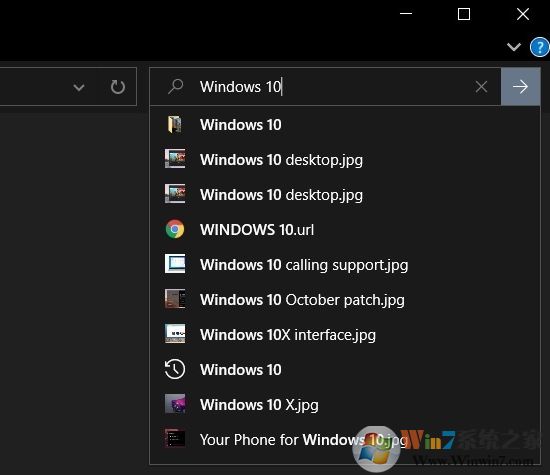Click the thumbnail of Windows 10 October patch.jpg
The height and width of the screenshot is (475, 550).
click(x=175, y=299)
